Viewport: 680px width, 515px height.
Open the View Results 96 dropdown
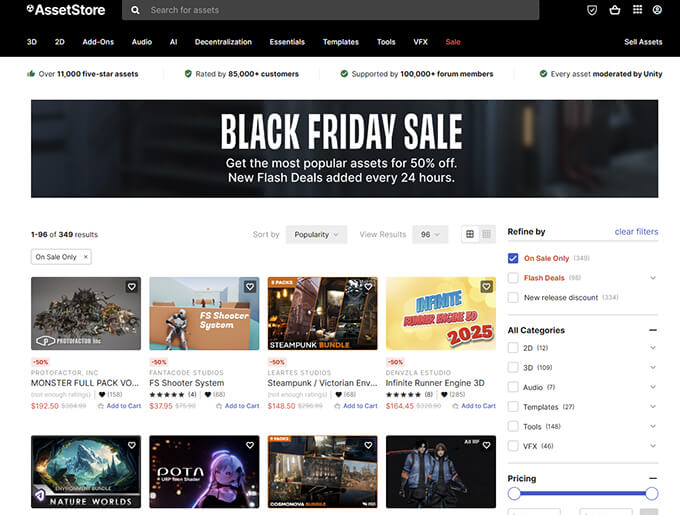click(430, 234)
